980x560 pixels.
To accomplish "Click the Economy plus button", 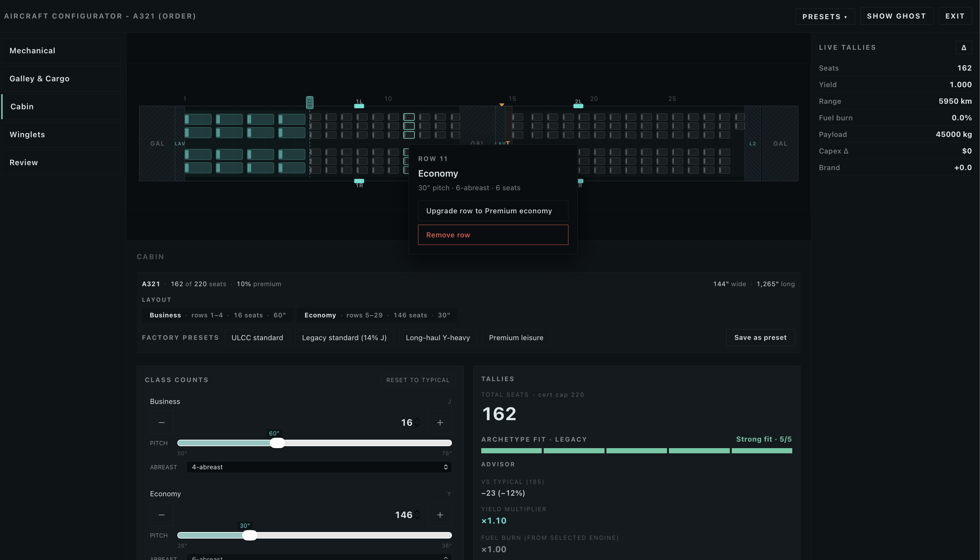I will [x=440, y=514].
